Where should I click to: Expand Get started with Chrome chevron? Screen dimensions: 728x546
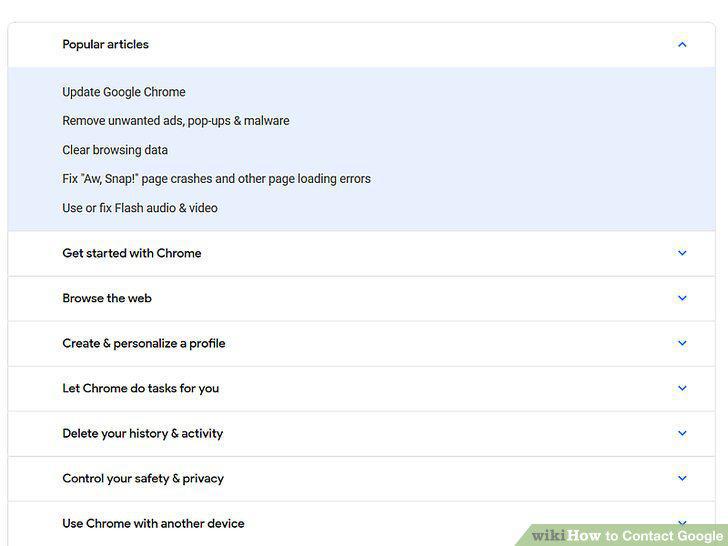682,253
